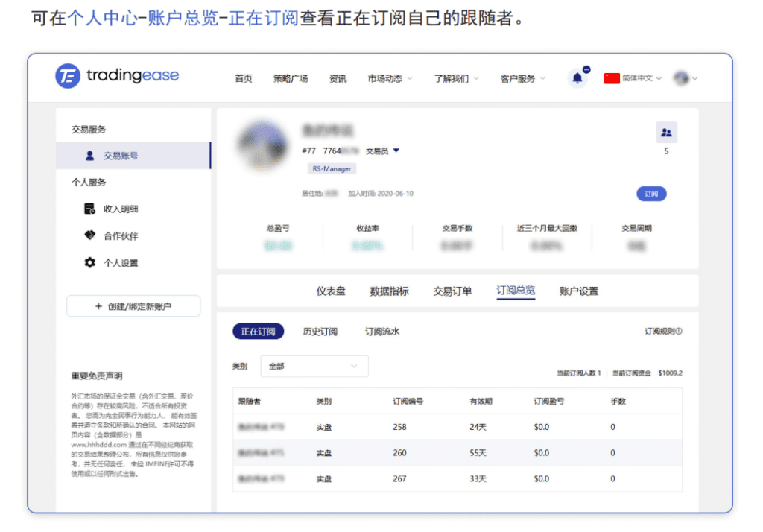
Task: Click the tradingease logo icon
Action: (x=68, y=76)
